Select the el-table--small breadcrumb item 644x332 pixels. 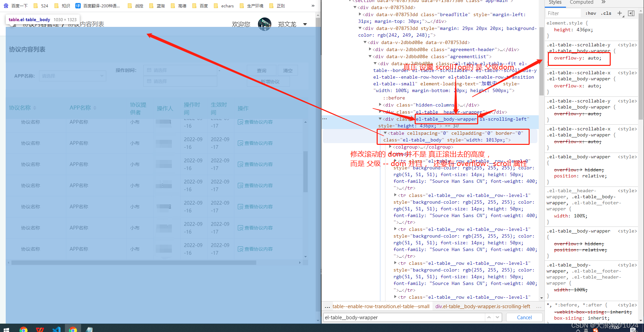tap(381, 306)
